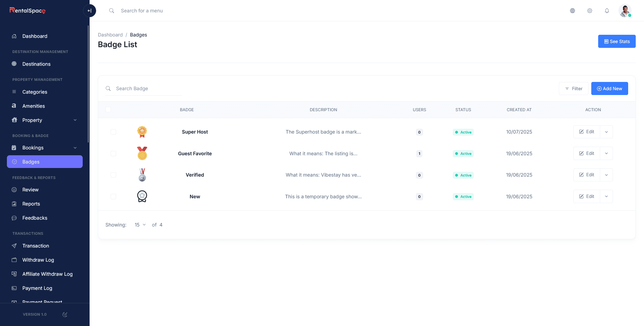Toggle dark mode moon icon
The image size is (644, 326).
(65, 314)
